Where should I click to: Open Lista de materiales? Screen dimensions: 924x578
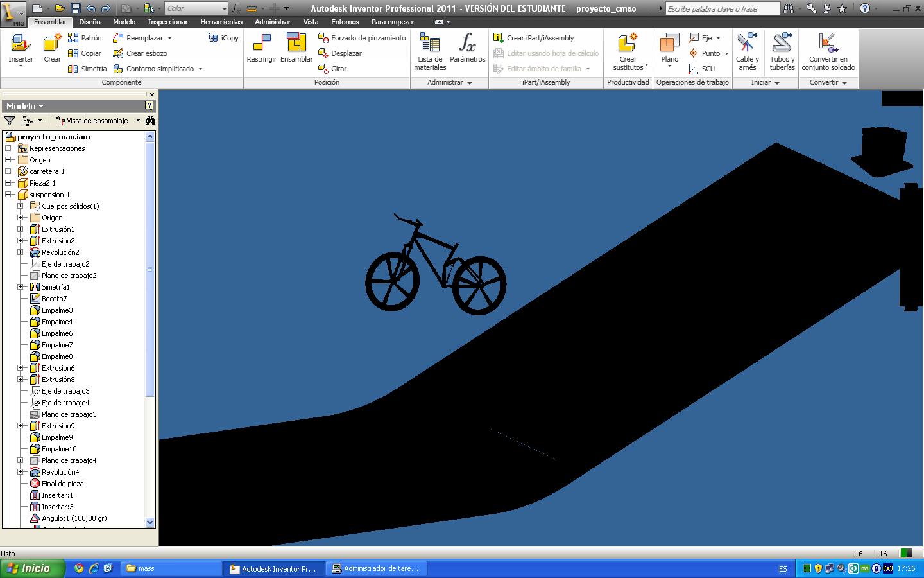[430, 52]
